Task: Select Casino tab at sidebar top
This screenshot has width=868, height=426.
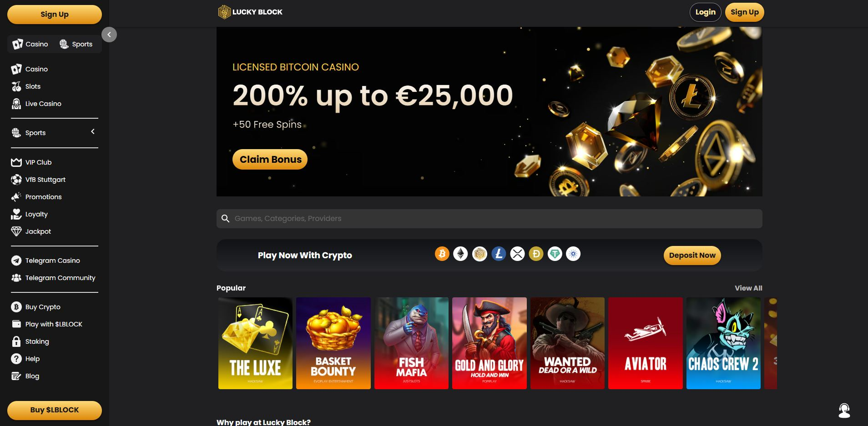Action: (x=30, y=44)
